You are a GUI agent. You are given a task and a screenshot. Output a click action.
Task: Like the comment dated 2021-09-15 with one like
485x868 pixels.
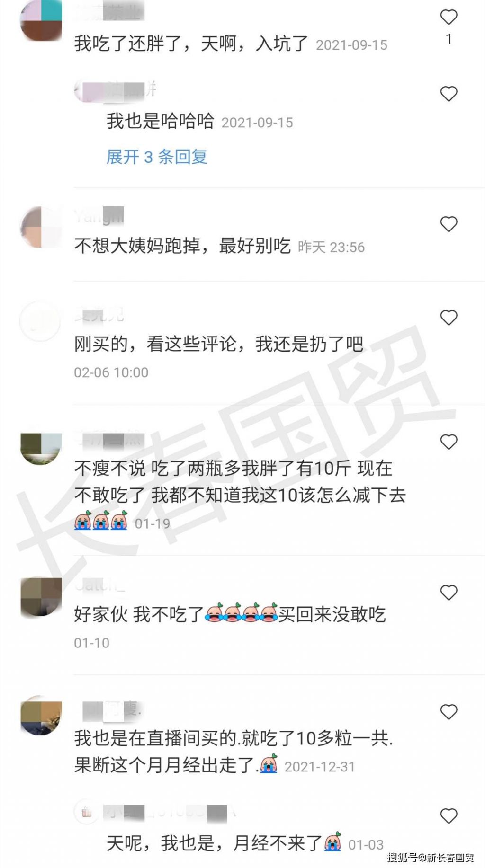click(x=449, y=18)
